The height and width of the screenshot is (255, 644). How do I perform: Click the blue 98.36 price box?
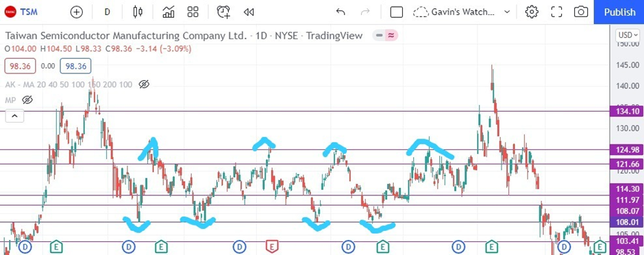tap(75, 66)
